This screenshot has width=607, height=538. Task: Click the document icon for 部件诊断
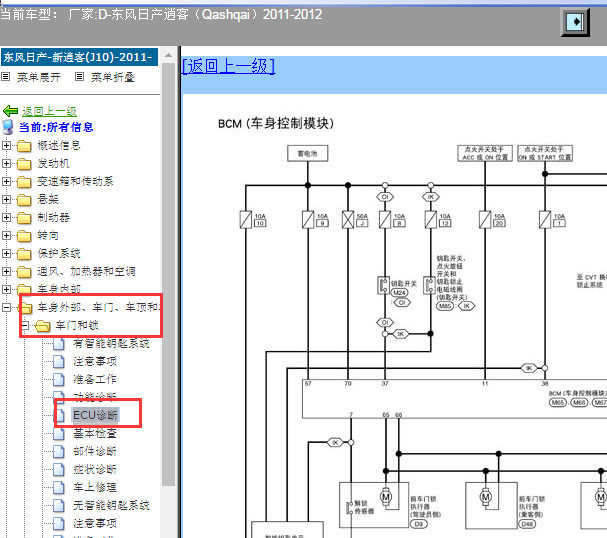coord(59,451)
